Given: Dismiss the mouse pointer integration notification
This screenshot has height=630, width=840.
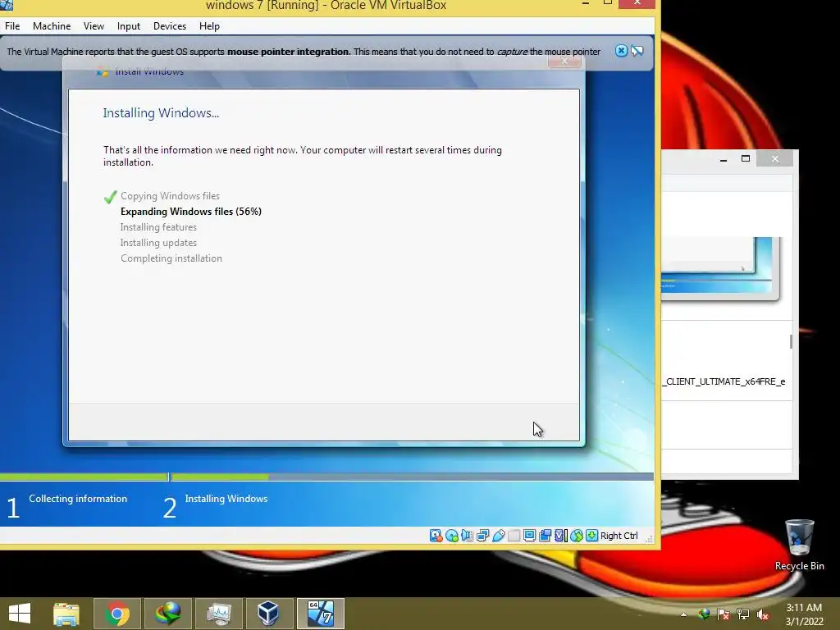Looking at the screenshot, I should (621, 51).
